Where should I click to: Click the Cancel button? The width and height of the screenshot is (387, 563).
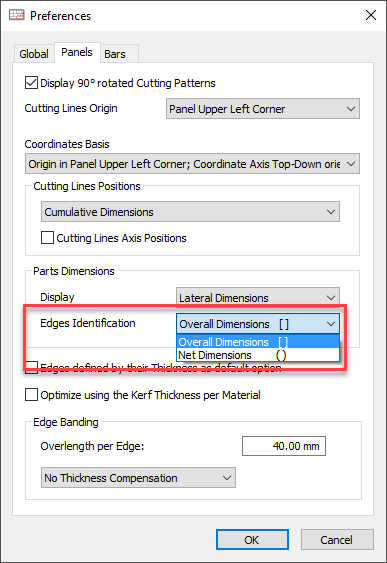(x=337, y=540)
